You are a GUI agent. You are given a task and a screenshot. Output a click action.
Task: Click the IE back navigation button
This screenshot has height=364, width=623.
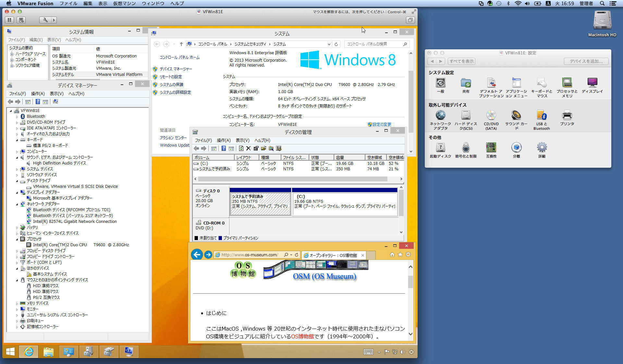click(x=197, y=255)
